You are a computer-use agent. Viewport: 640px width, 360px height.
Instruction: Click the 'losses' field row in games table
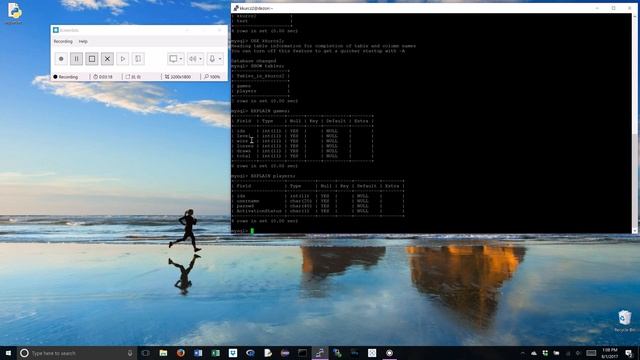302,146
